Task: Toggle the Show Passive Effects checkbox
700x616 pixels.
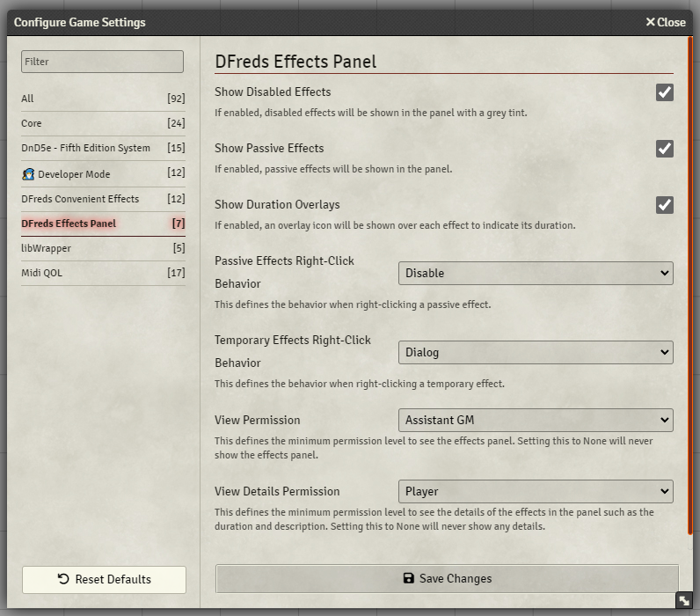Action: [664, 149]
